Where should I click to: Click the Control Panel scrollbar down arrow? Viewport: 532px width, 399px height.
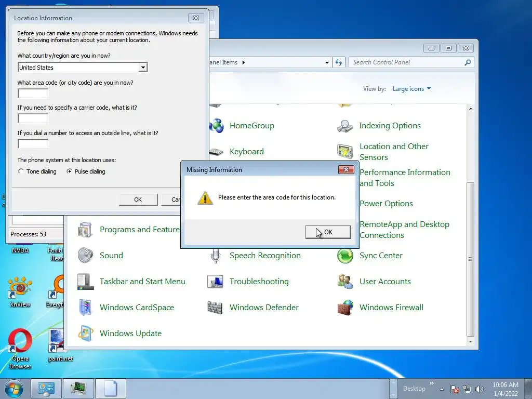tap(470, 341)
